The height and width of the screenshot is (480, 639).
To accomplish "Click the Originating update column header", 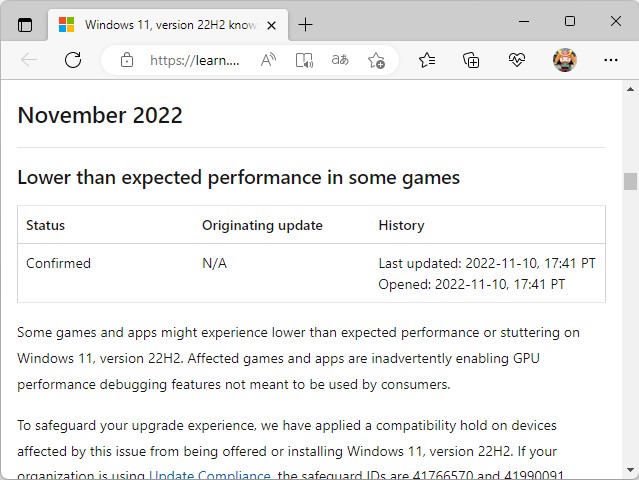I will click(x=262, y=225).
